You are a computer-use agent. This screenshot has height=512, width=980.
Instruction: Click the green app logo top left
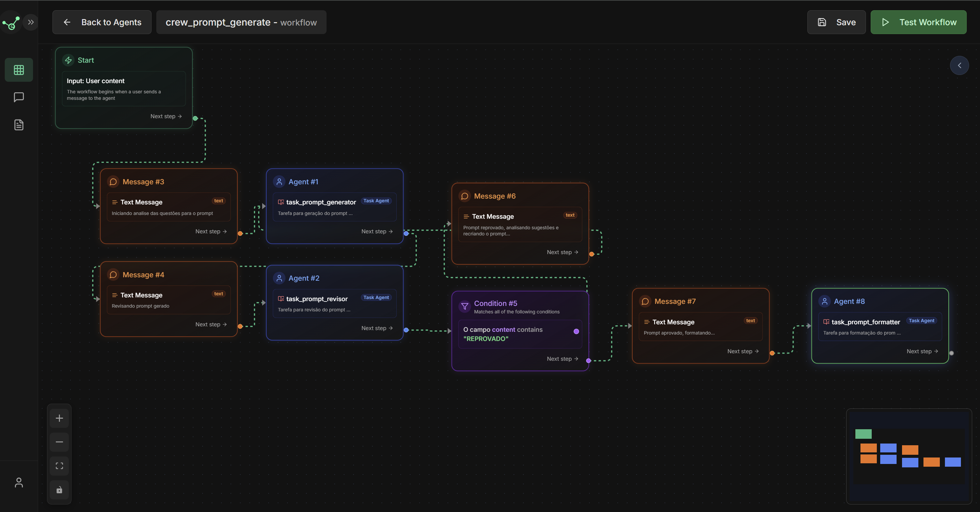coord(11,22)
